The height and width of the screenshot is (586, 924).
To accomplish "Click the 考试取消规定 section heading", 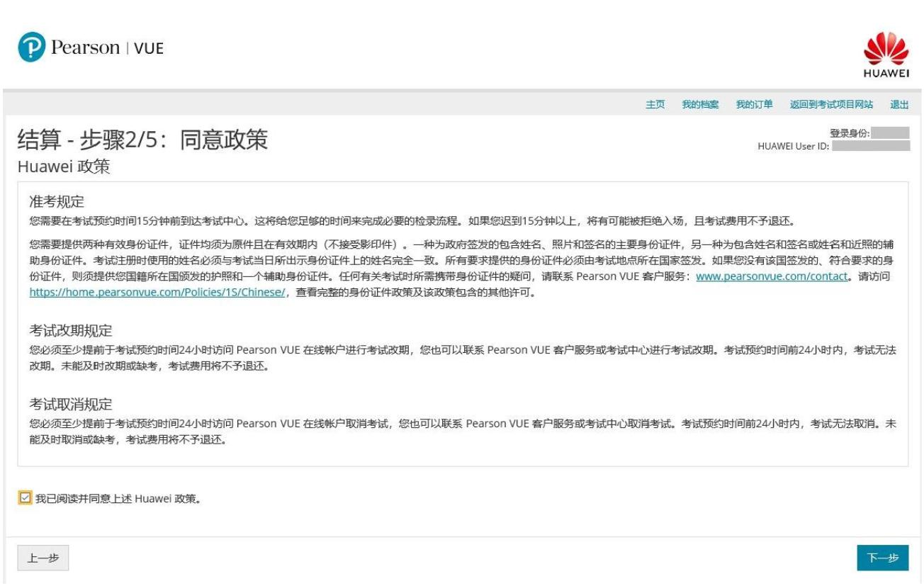I will click(x=71, y=405).
